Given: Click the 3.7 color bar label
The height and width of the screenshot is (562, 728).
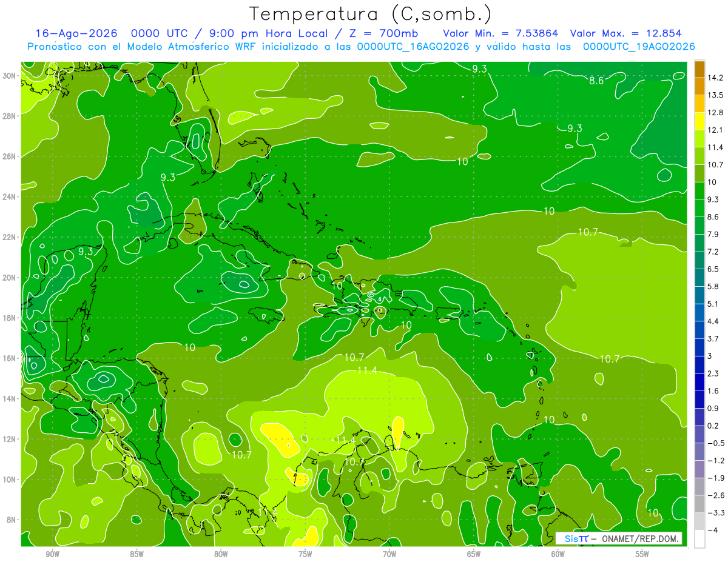Looking at the screenshot, I should 713,338.
